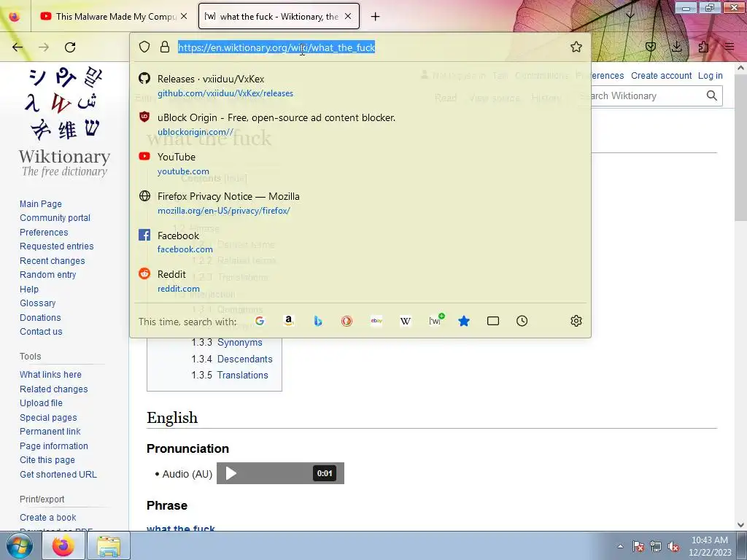Open Main Page link
This screenshot has width=747, height=560.
(41, 204)
